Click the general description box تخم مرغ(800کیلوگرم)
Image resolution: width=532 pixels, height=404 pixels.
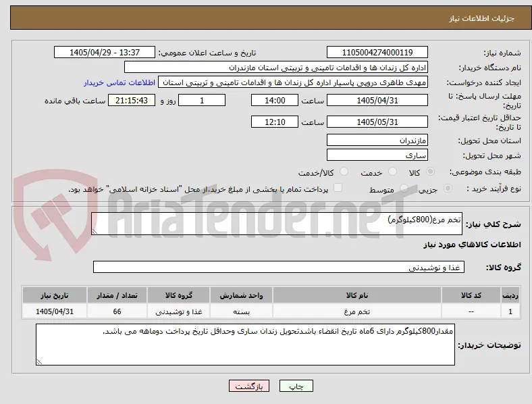point(277,224)
